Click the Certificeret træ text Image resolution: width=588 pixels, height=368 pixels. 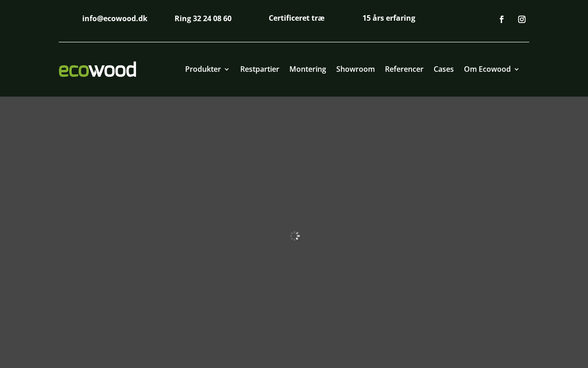click(x=297, y=18)
